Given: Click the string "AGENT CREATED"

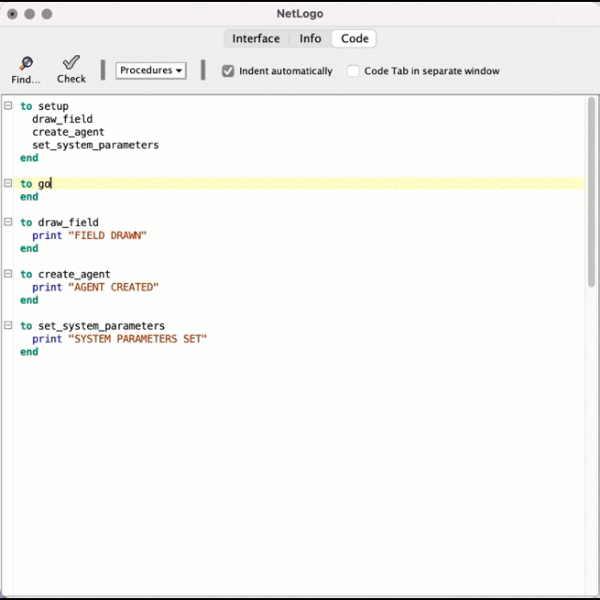Looking at the screenshot, I should tap(113, 287).
